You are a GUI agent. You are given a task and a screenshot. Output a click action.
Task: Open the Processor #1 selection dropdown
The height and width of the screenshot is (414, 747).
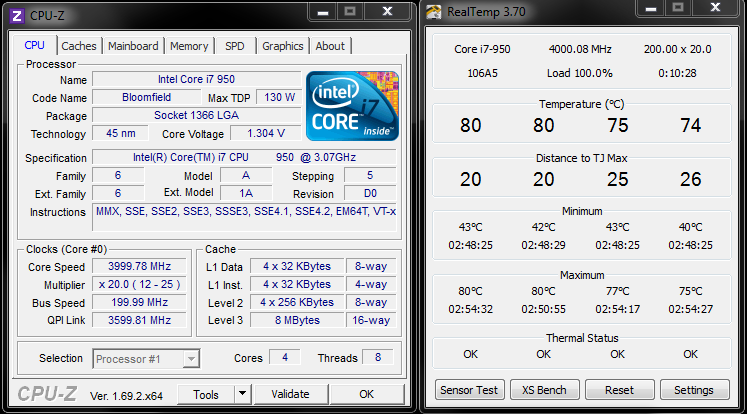pos(146,359)
